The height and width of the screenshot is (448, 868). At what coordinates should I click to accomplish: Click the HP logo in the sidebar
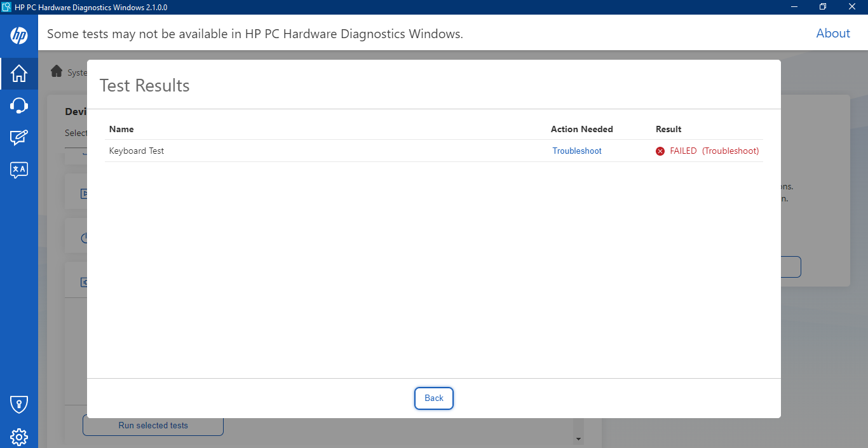coord(18,35)
